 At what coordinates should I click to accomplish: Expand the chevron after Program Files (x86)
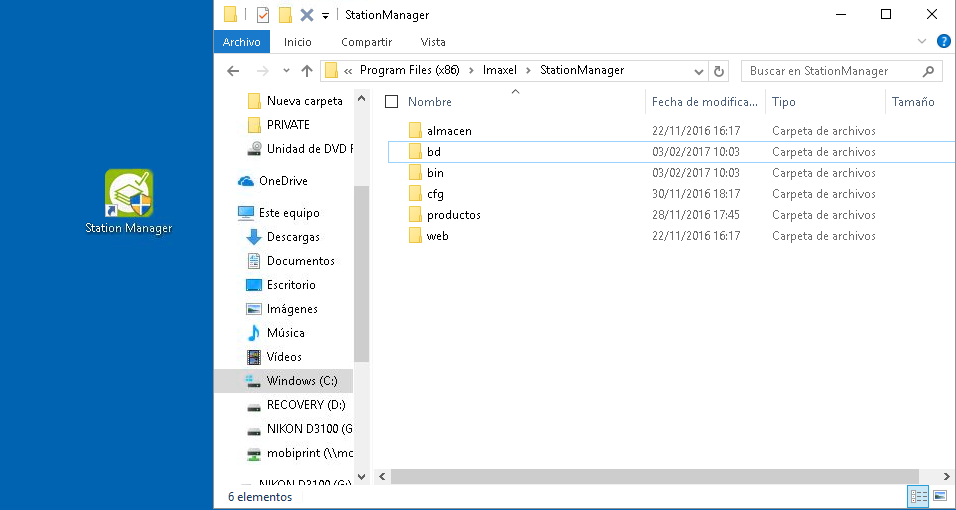471,71
